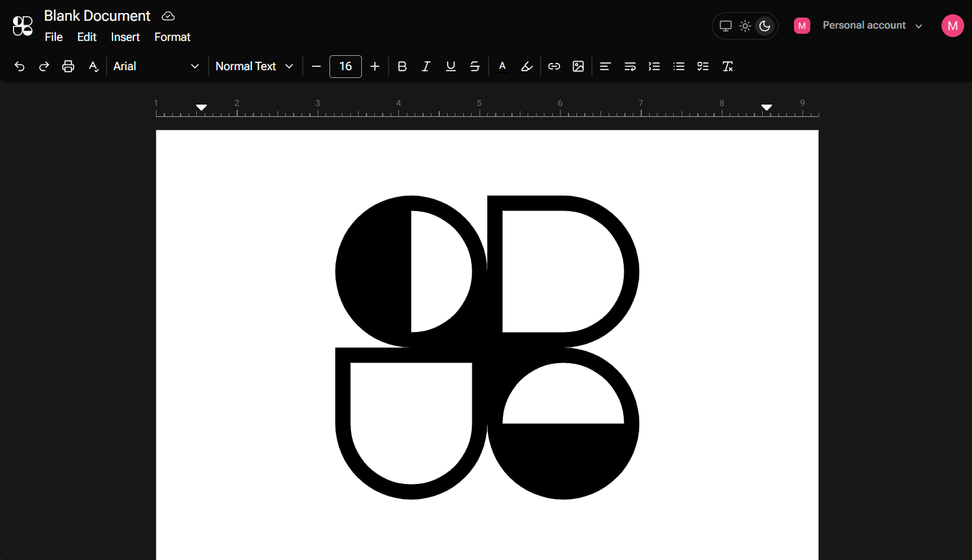The width and height of the screenshot is (972, 560).
Task: Switch to light theme with sun icon
Action: pos(745,26)
